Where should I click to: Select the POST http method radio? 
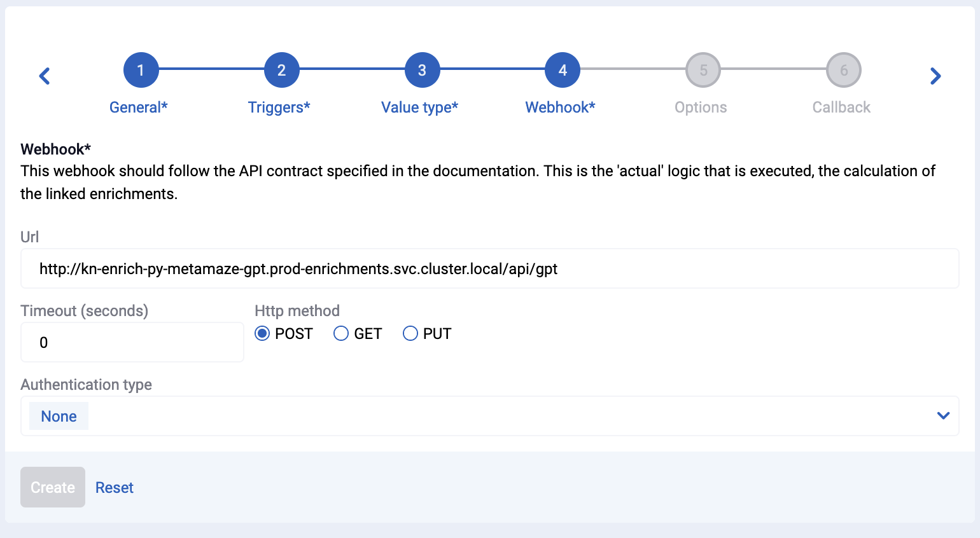262,334
